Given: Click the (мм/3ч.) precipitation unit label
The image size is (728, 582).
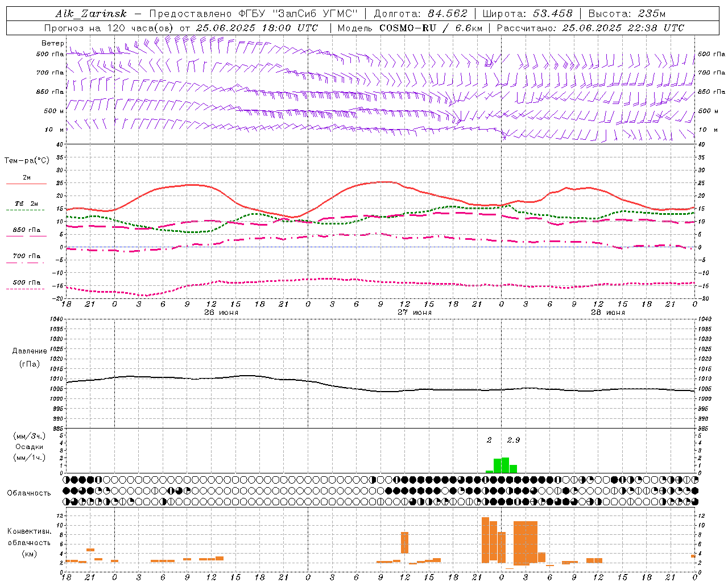Looking at the screenshot, I should coord(30,436).
